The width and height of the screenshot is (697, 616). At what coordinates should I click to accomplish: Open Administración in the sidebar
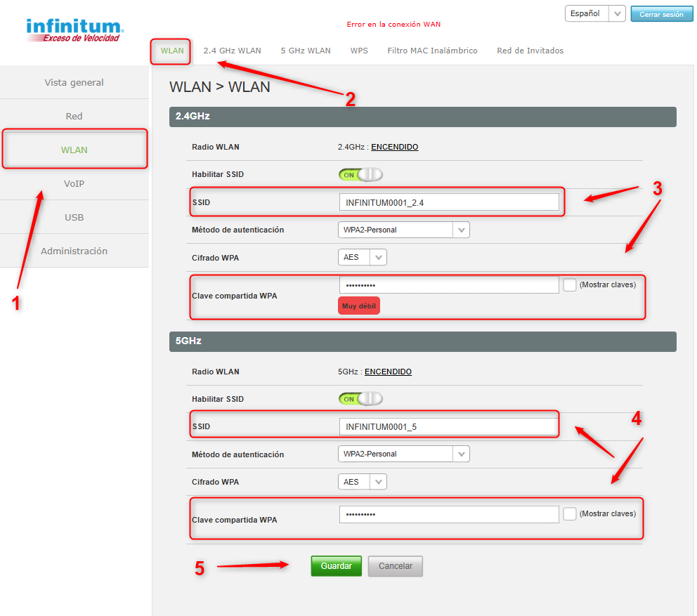[x=74, y=251]
